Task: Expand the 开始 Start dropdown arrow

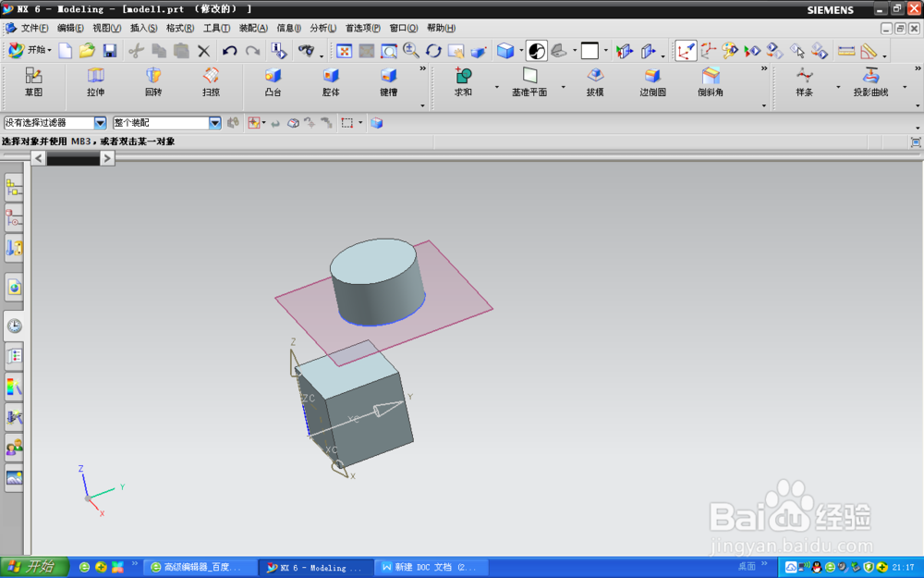Action: pyautogui.click(x=50, y=51)
